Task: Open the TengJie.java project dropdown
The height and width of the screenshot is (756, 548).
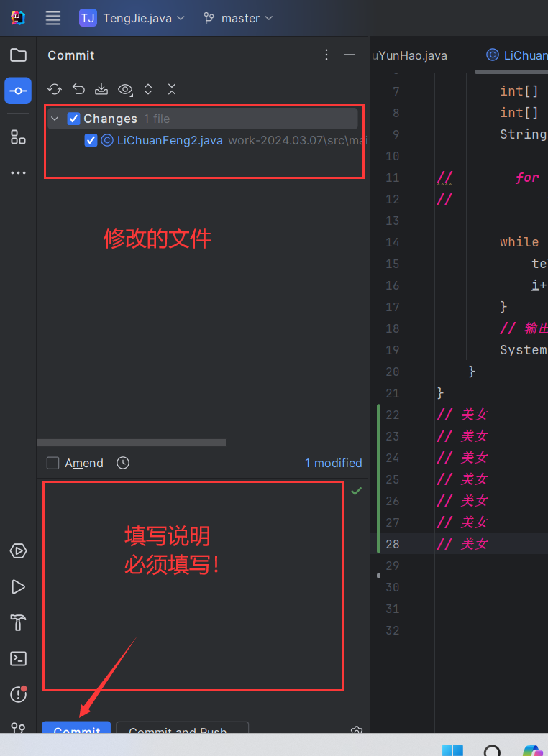Action: click(x=132, y=18)
